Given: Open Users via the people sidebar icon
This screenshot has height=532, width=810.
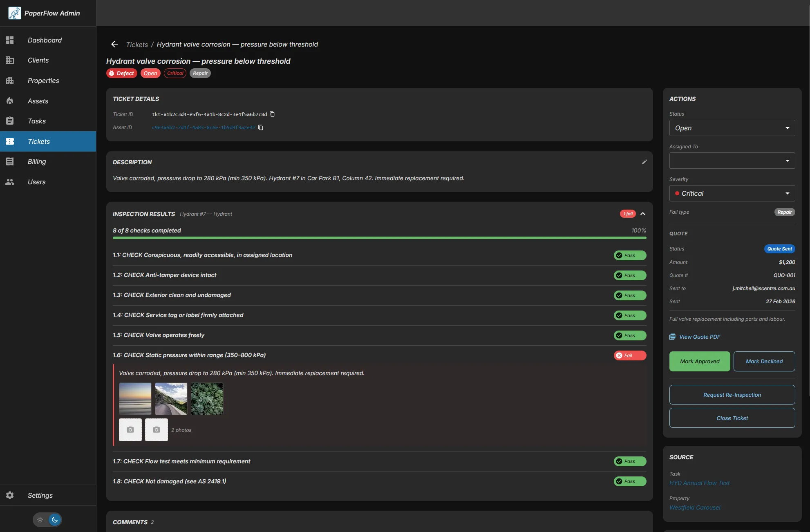Looking at the screenshot, I should (9, 182).
